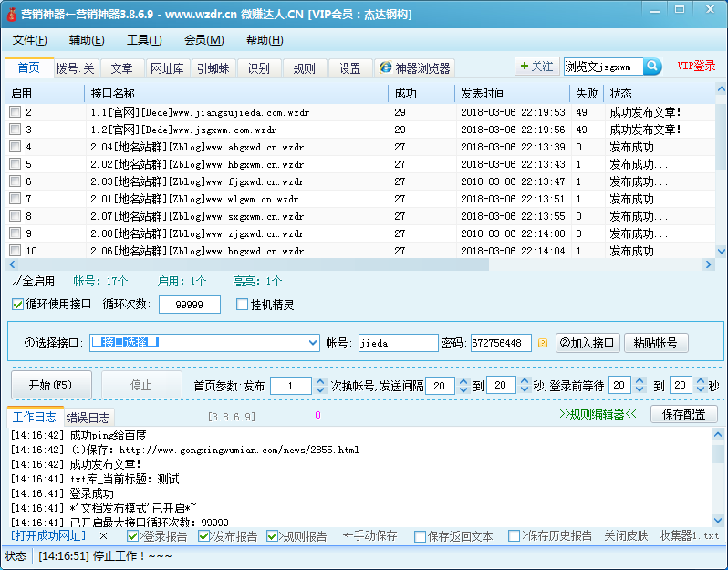Toggle the 循环使用接口 checkbox
The image size is (728, 570).
click(18, 305)
